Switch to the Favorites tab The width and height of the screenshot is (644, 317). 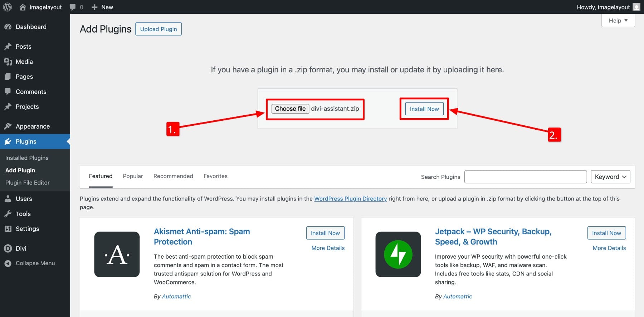pos(215,176)
